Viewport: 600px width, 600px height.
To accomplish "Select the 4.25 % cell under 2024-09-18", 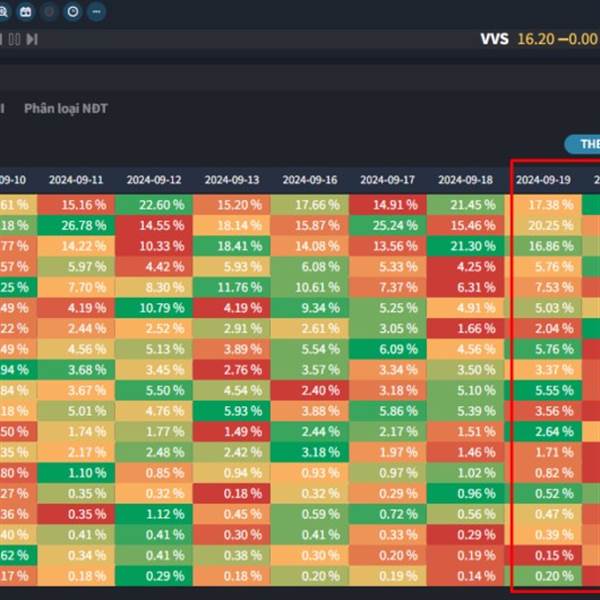I will point(465,267).
